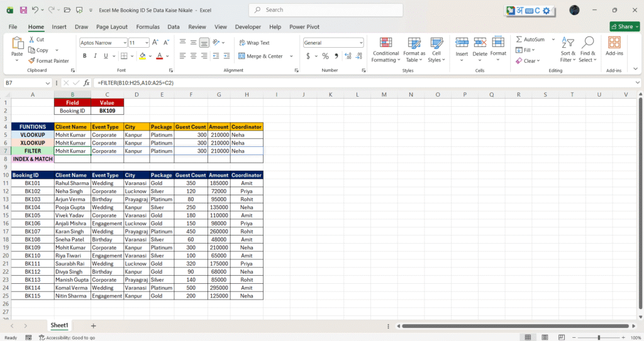
Task: Click the Center alignment icon
Action: (194, 56)
